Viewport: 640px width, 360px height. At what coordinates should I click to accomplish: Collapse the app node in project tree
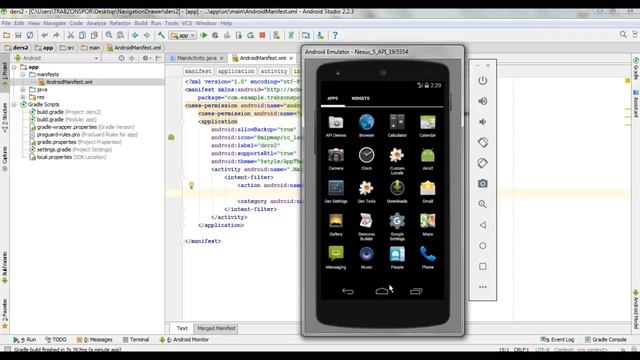[14, 67]
